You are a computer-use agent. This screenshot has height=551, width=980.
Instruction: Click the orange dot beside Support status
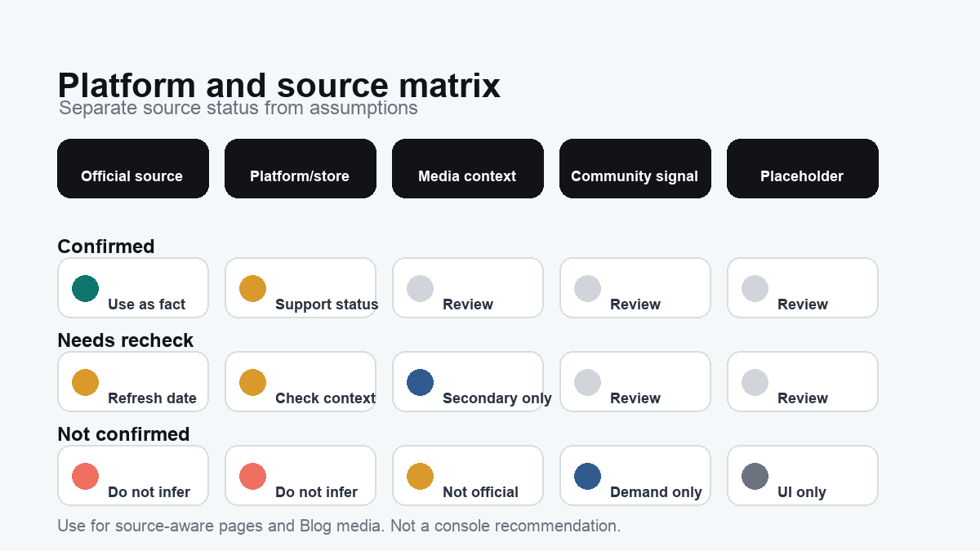[x=253, y=288]
